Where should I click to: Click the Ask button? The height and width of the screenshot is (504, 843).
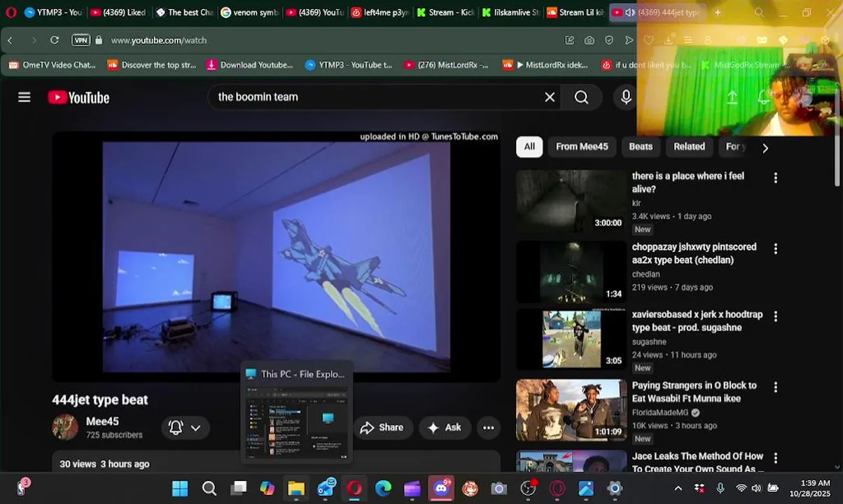pos(445,428)
